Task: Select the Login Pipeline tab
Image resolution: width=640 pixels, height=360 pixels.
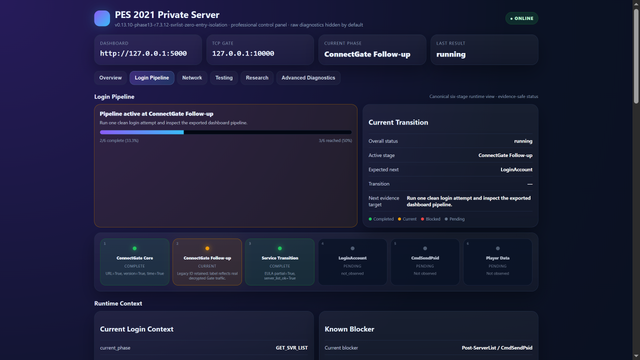Action: coord(152,78)
